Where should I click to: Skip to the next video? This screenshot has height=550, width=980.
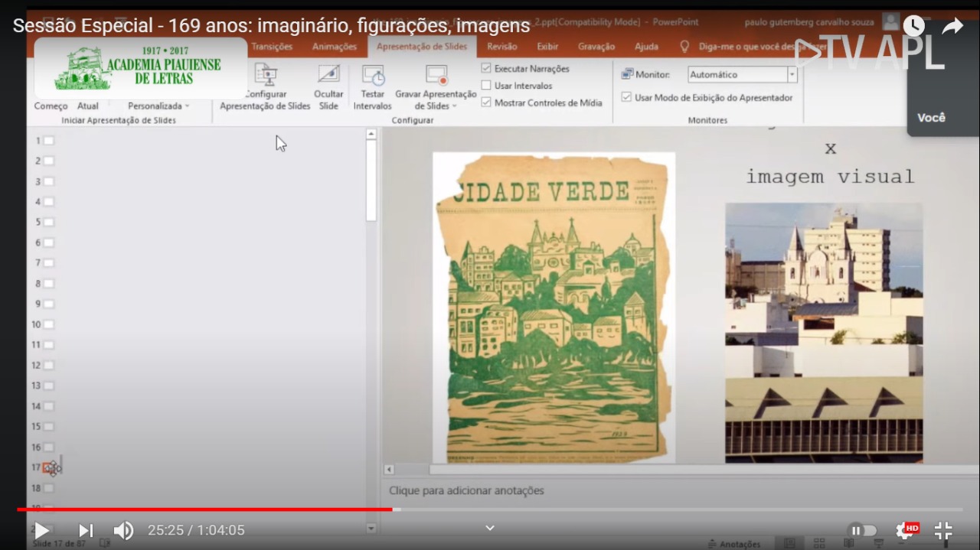[x=86, y=530]
